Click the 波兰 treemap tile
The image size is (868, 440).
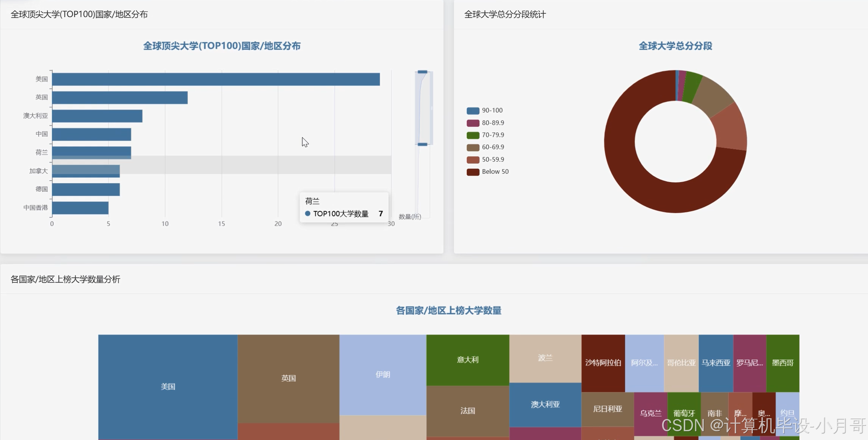[544, 358]
